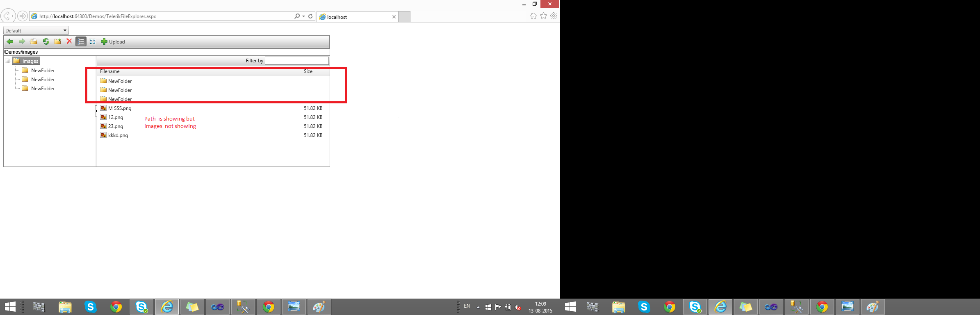Viewport: 980px width, 315px height.
Task: Click the muted volume tray icon
Action: pos(518,307)
